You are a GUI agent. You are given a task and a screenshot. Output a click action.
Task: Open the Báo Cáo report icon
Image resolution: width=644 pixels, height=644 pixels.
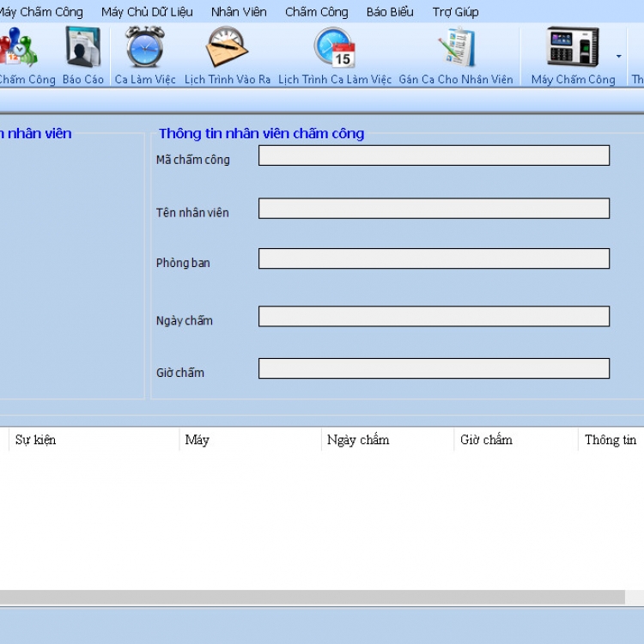pyautogui.click(x=82, y=48)
